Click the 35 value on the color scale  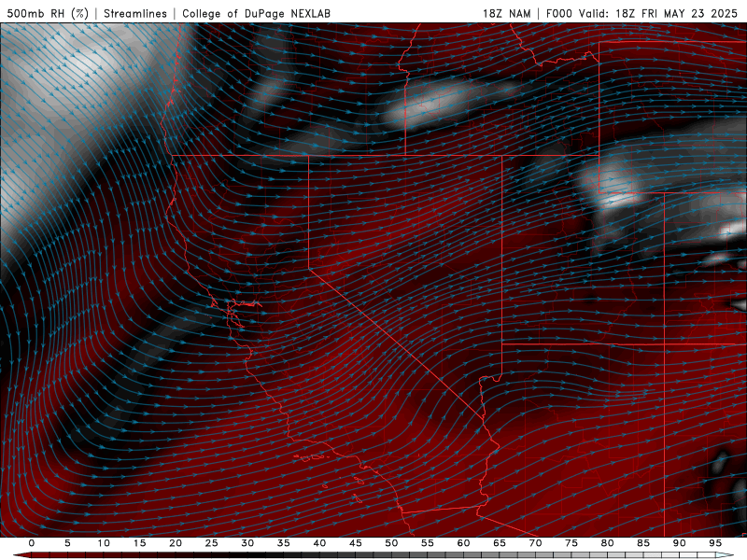coord(284,543)
